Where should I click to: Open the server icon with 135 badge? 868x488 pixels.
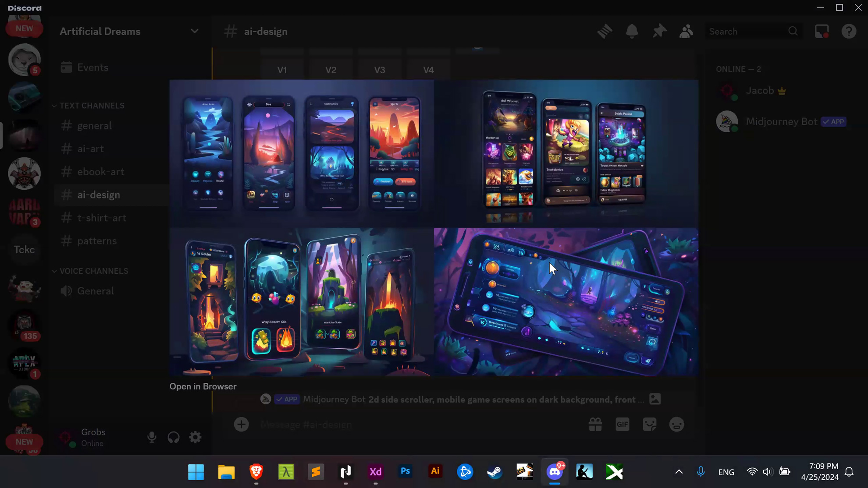24,326
